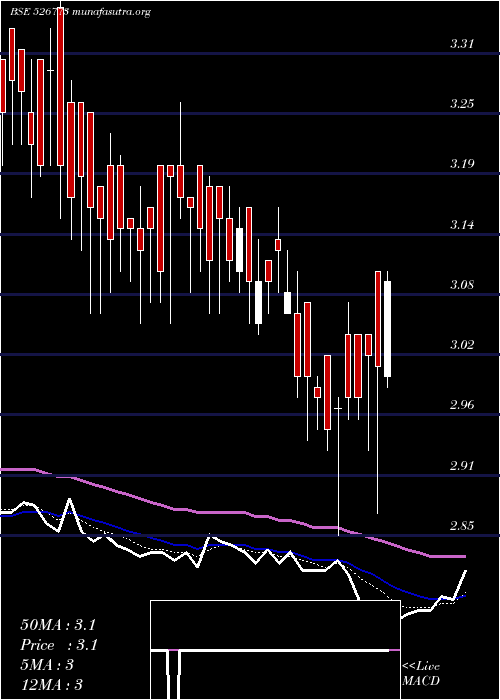
Task: Click inside the MACD indicator box
Action: click(x=275, y=650)
